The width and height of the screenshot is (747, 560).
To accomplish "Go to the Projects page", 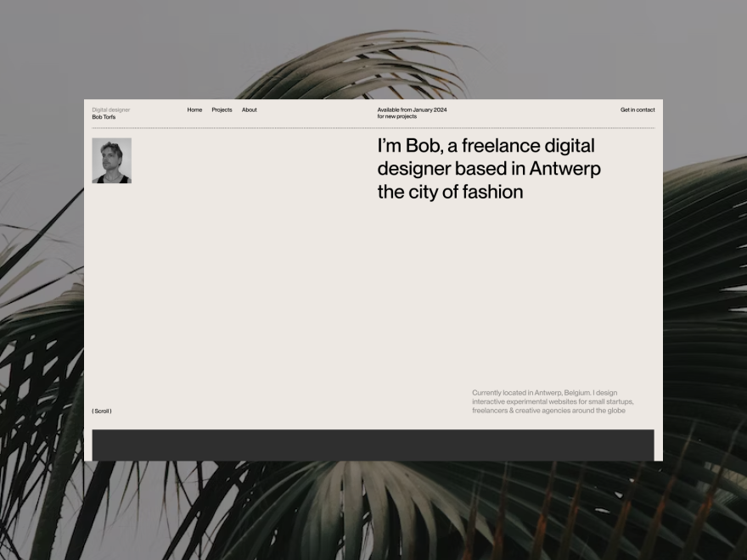I will click(222, 110).
